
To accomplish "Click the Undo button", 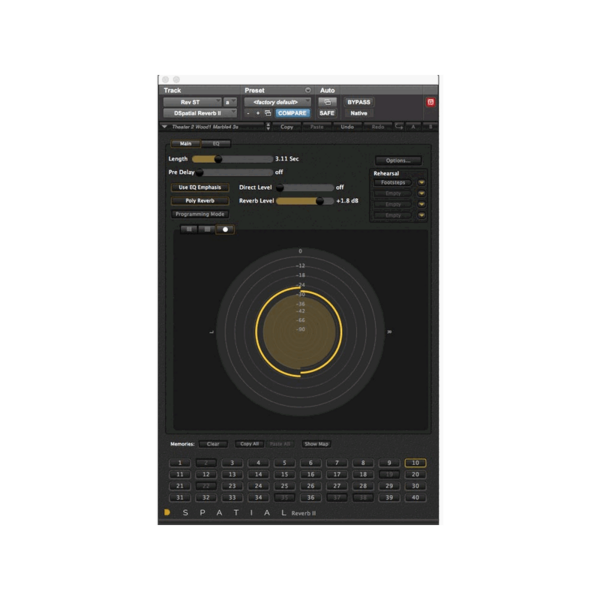I will tap(347, 127).
